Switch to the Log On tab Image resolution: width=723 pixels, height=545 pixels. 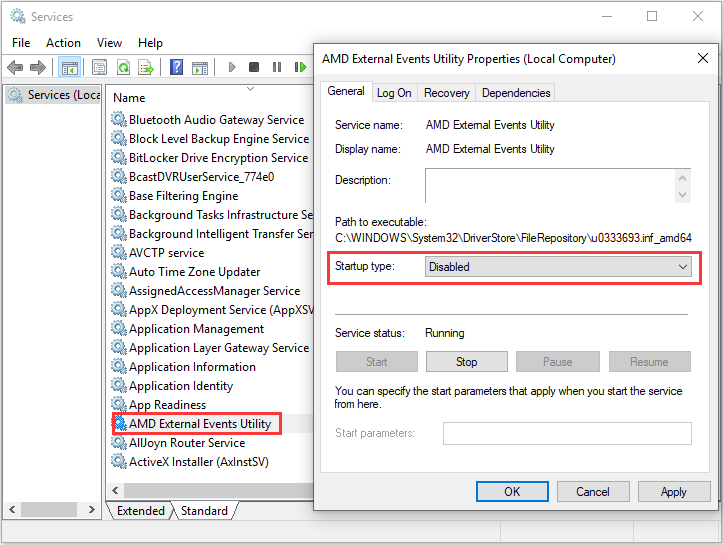(x=394, y=93)
